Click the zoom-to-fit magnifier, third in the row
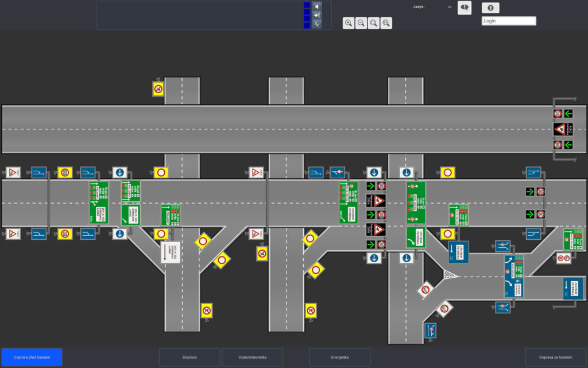The width and height of the screenshot is (588, 368). (x=374, y=23)
